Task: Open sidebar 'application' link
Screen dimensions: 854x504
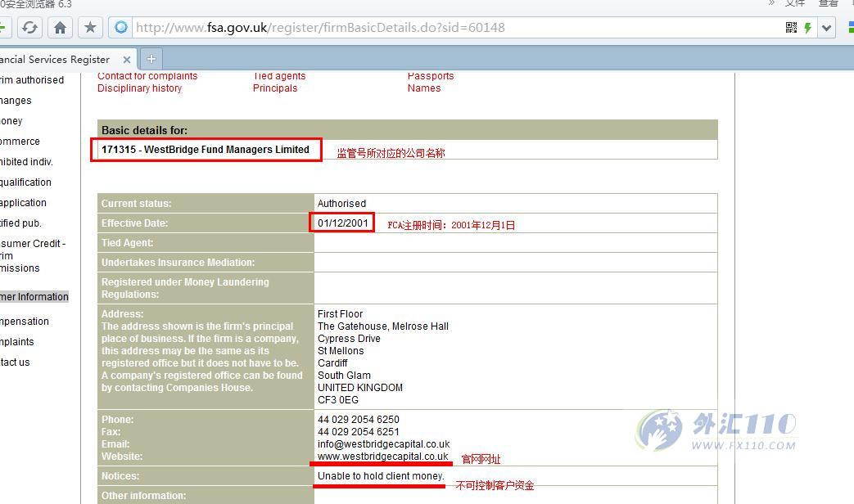Action: (23, 202)
